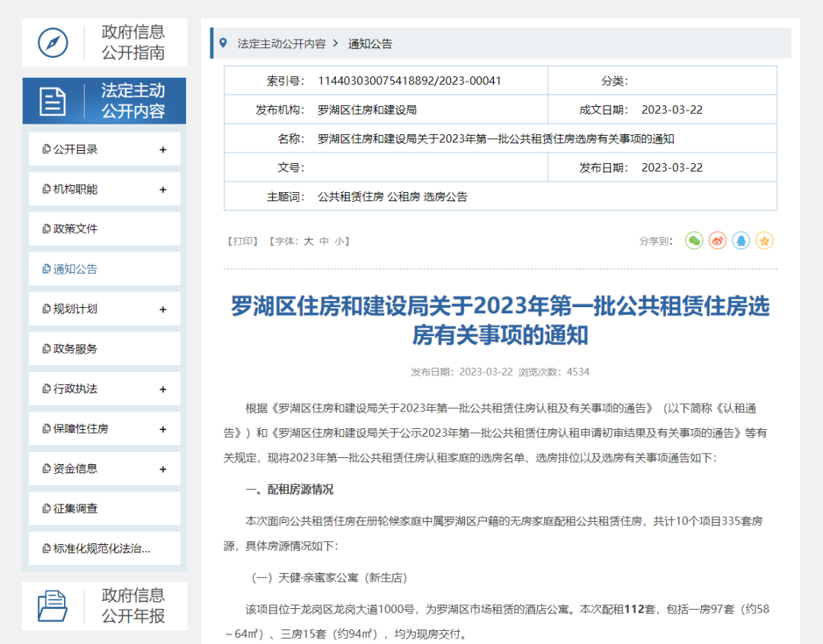Click the page icon beside 征集调查

(46, 508)
